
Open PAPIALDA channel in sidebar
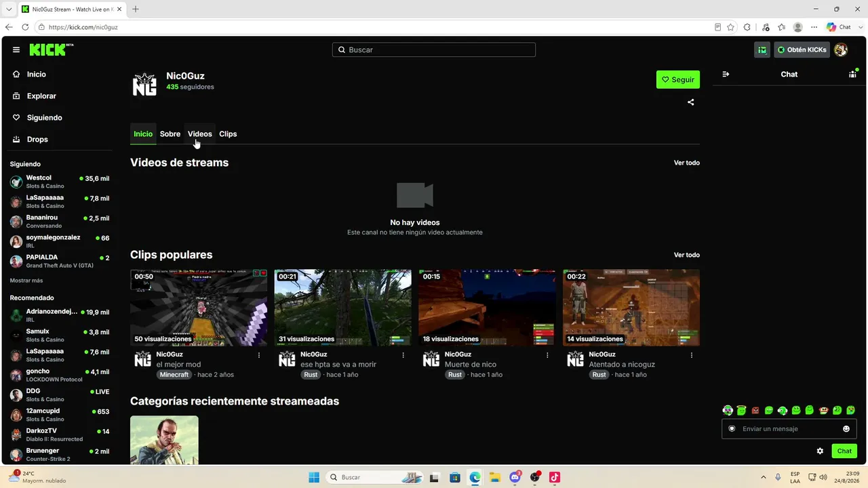[60, 261]
